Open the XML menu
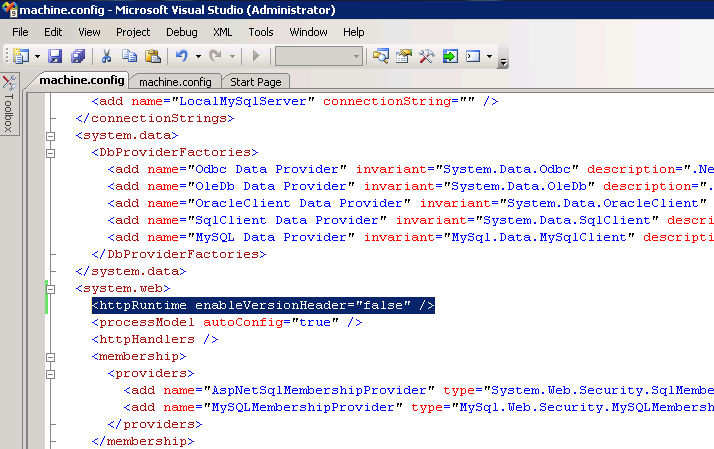This screenshot has height=449, width=714. pos(223,32)
